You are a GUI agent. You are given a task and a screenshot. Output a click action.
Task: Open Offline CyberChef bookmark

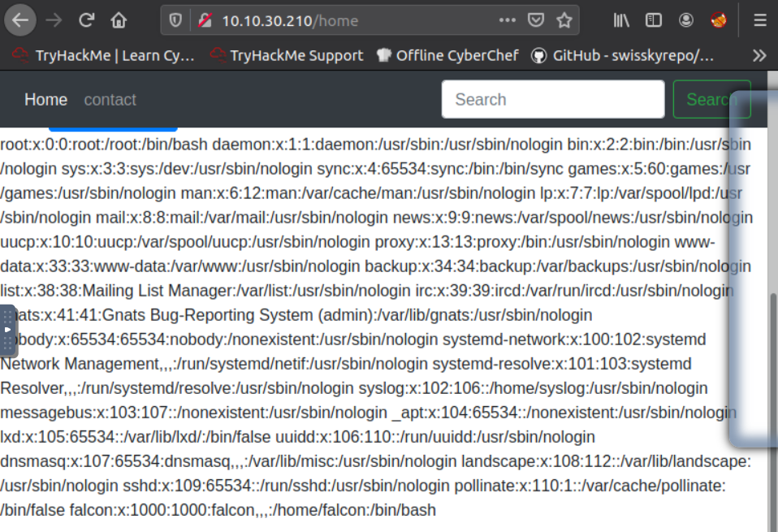click(x=447, y=55)
